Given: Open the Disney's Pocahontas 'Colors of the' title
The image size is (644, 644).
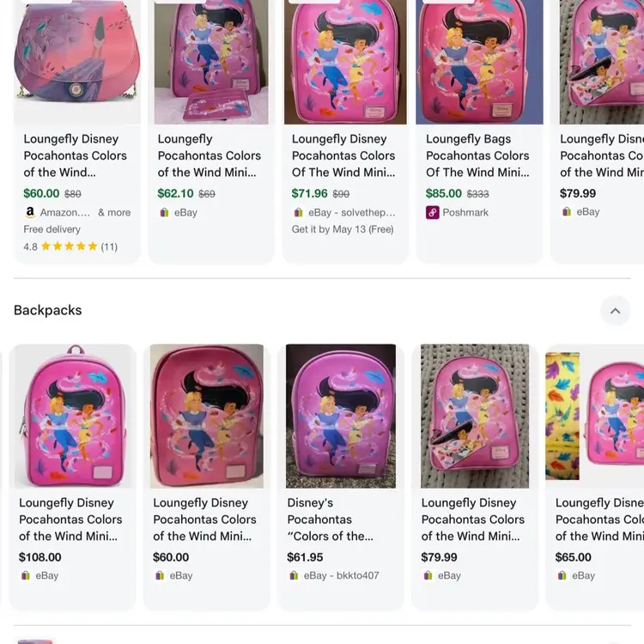Looking at the screenshot, I should [x=331, y=519].
